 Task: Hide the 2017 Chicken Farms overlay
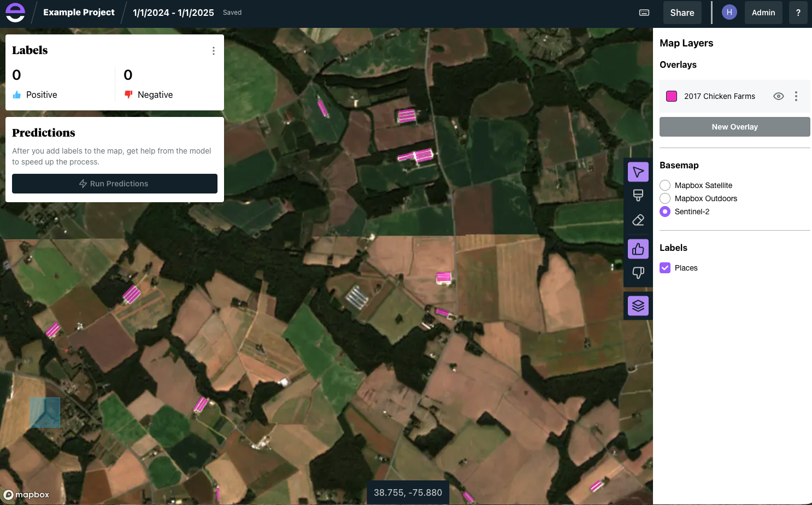[x=779, y=96]
